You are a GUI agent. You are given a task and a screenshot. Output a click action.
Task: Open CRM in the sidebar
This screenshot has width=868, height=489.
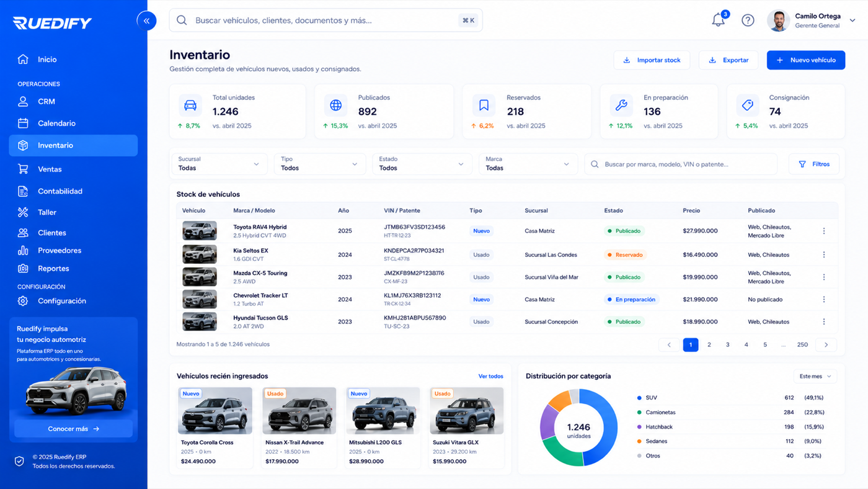click(73, 101)
